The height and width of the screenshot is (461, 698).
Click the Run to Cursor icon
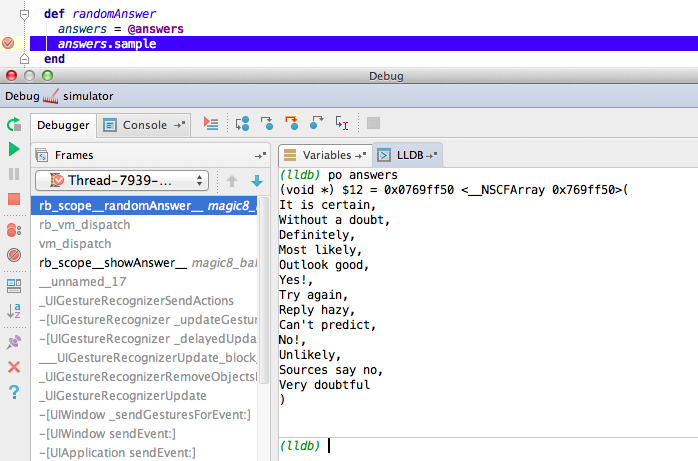(341, 123)
